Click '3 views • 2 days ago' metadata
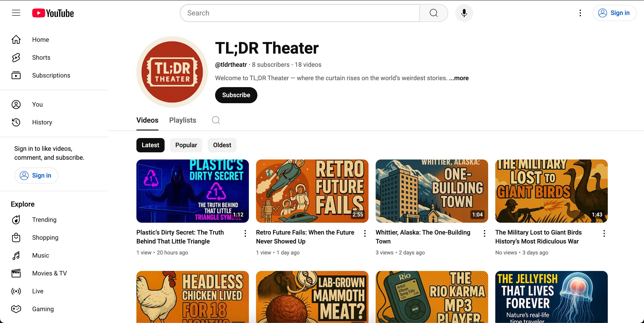Image resolution: width=644 pixels, height=323 pixels. (400, 253)
